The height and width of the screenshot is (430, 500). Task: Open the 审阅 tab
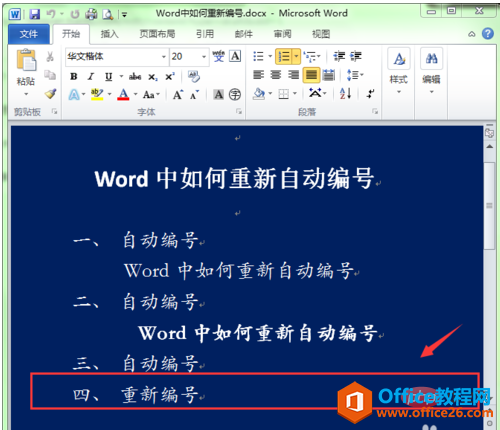tap(282, 34)
